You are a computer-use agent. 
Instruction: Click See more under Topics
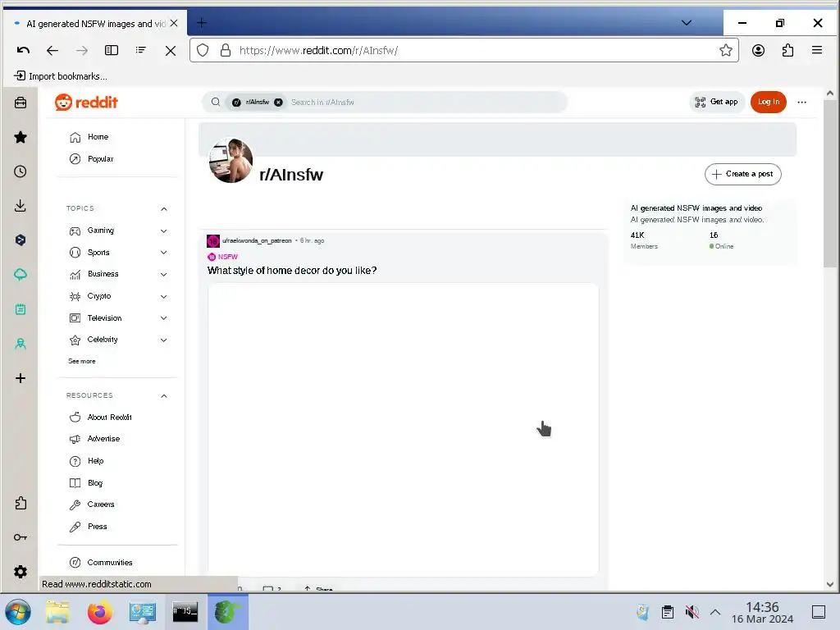(81, 361)
